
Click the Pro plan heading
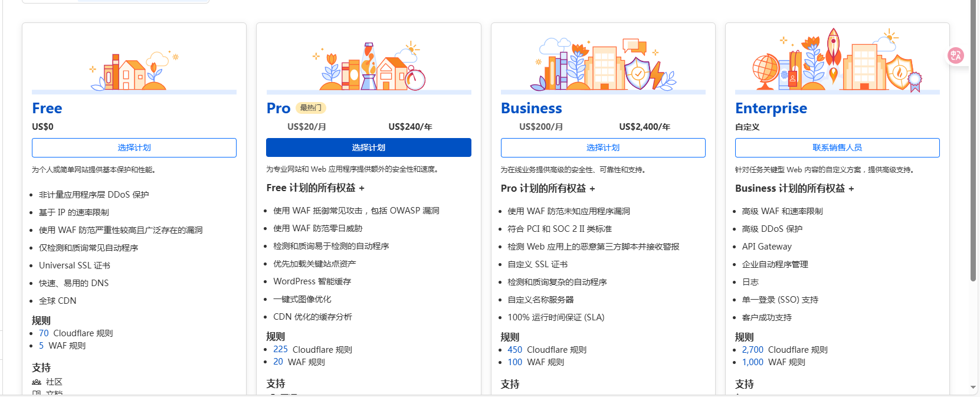(x=278, y=109)
